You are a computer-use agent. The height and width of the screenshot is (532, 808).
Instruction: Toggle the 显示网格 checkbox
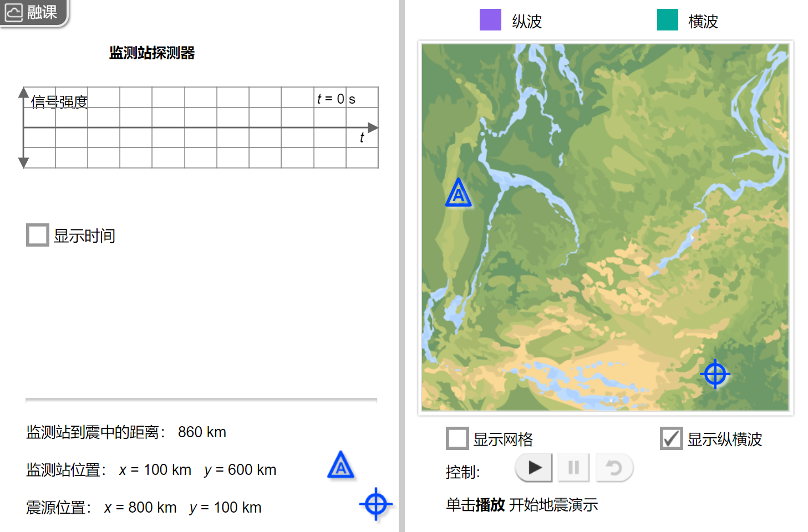(x=458, y=438)
